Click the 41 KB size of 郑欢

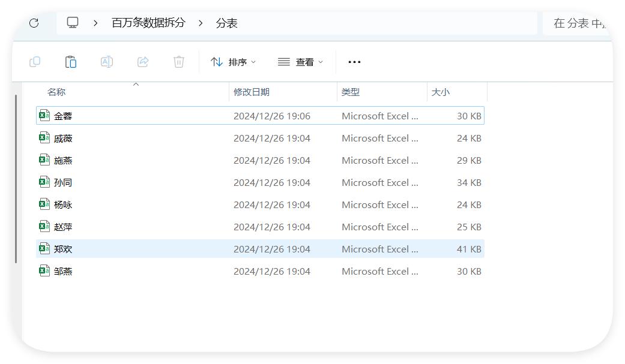pyautogui.click(x=469, y=249)
